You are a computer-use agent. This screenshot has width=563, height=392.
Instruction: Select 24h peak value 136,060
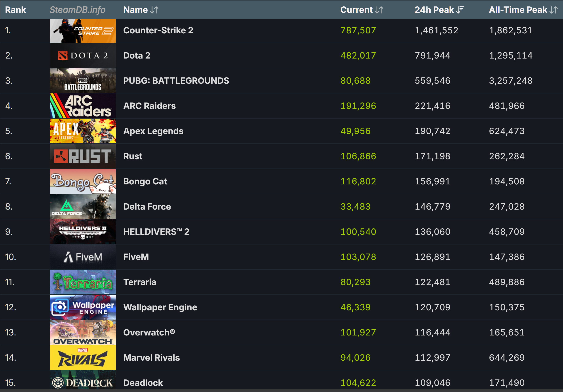[x=433, y=232]
